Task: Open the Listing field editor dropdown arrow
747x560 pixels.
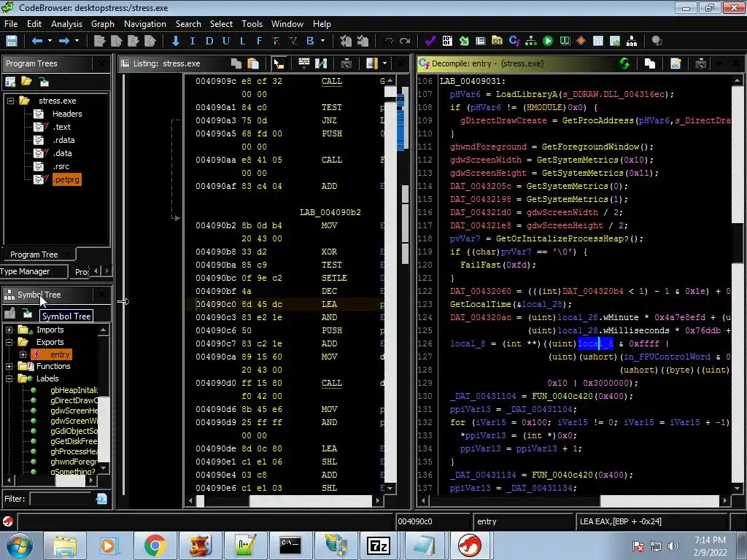Action: pos(384,63)
